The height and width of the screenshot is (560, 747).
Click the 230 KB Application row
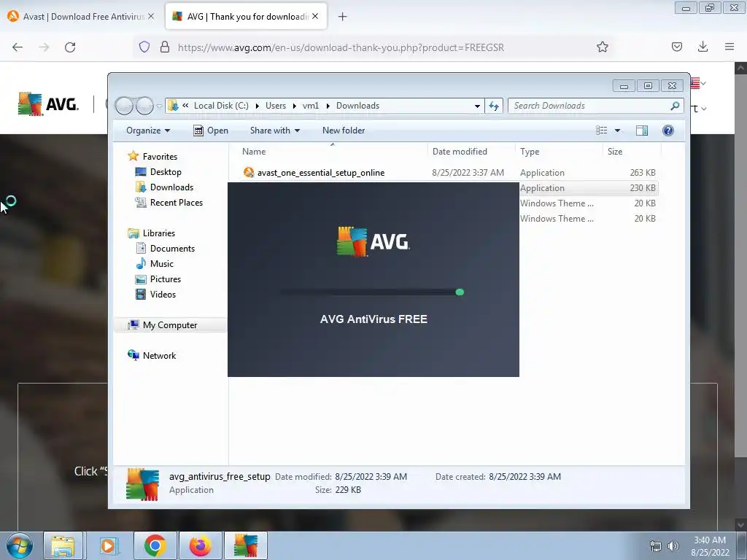(589, 188)
